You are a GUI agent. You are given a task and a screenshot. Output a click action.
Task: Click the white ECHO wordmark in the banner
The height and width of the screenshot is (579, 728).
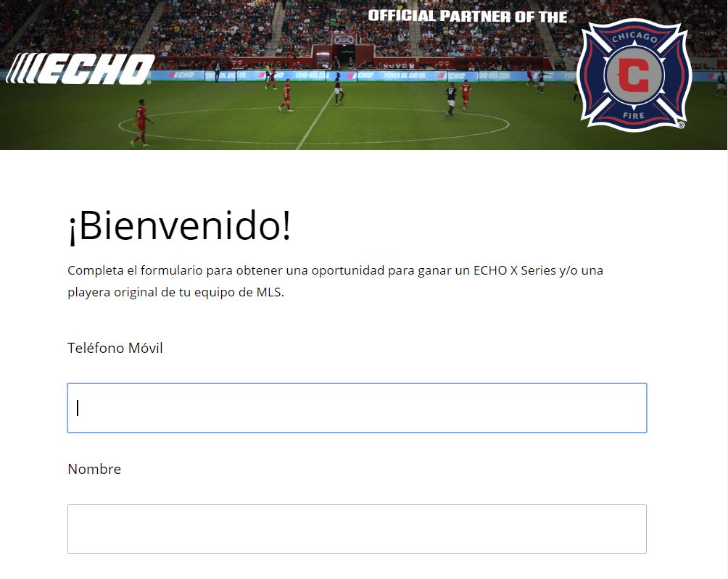[95, 69]
